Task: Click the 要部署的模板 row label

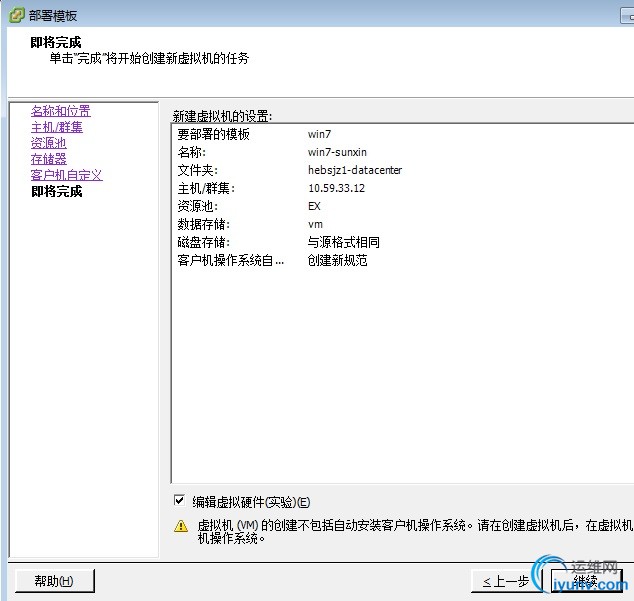Action: coord(213,134)
